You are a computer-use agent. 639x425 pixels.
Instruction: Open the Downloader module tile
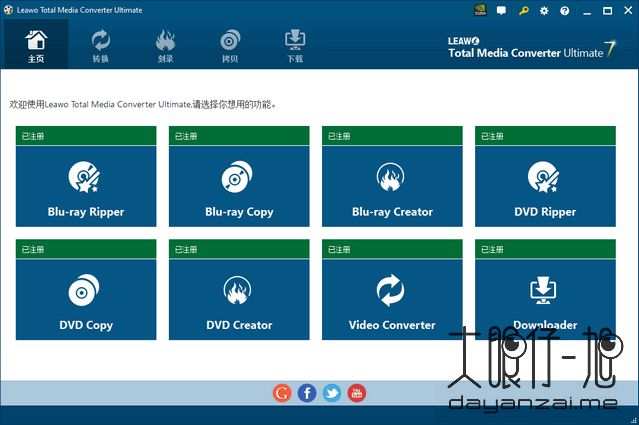tap(545, 299)
